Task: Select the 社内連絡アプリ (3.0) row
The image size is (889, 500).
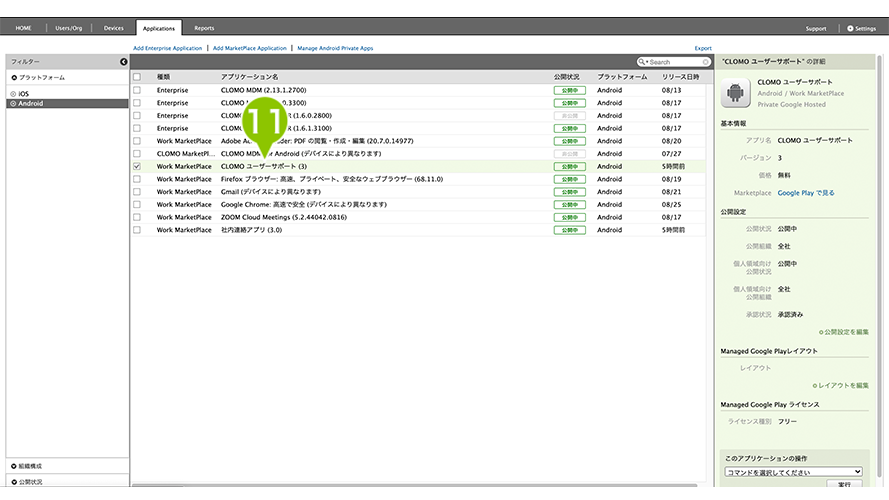Action: 419,230
